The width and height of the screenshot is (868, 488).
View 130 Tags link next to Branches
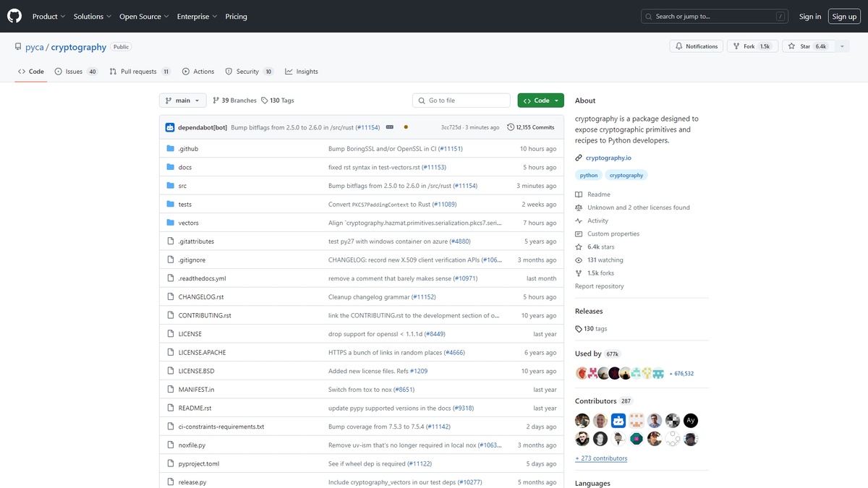point(277,100)
